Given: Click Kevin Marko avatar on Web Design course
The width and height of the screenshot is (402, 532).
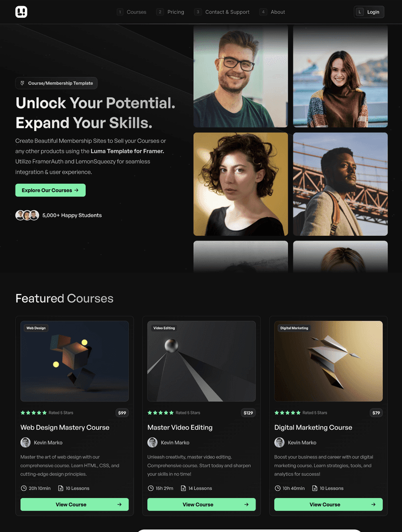Looking at the screenshot, I should point(25,443).
